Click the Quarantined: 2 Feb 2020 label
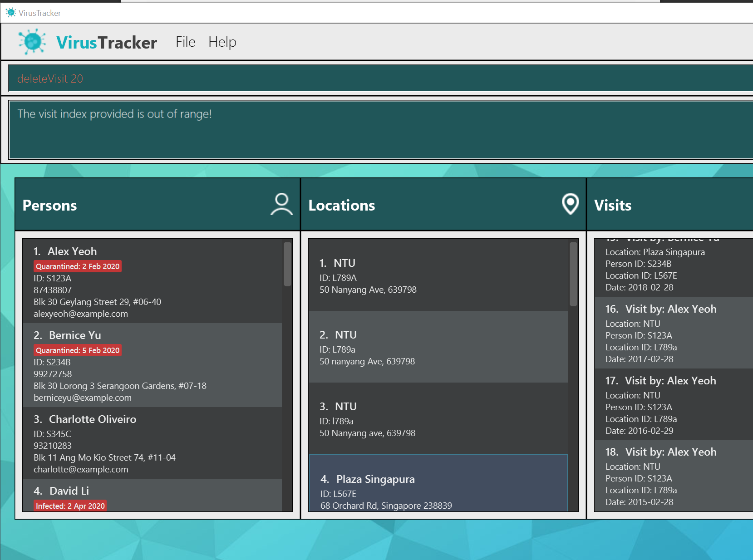 tap(78, 266)
